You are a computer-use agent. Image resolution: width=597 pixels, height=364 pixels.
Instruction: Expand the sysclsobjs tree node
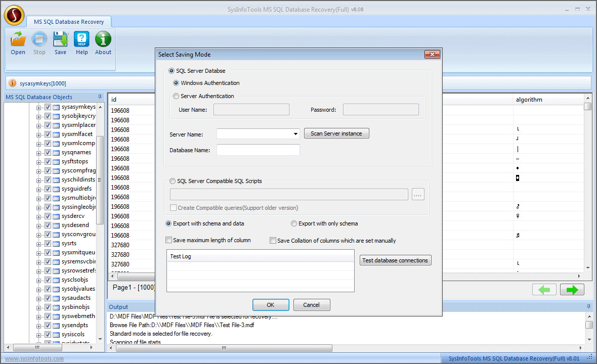click(x=39, y=280)
